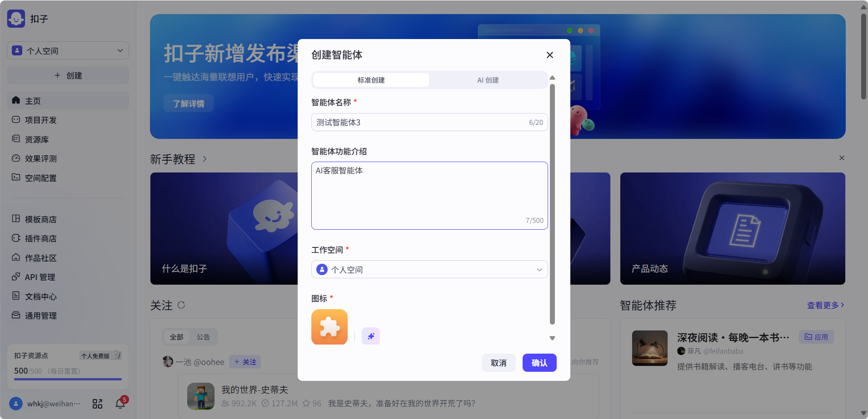Click the AI icon generator sparkle button
This screenshot has width=868, height=419.
coord(370,336)
